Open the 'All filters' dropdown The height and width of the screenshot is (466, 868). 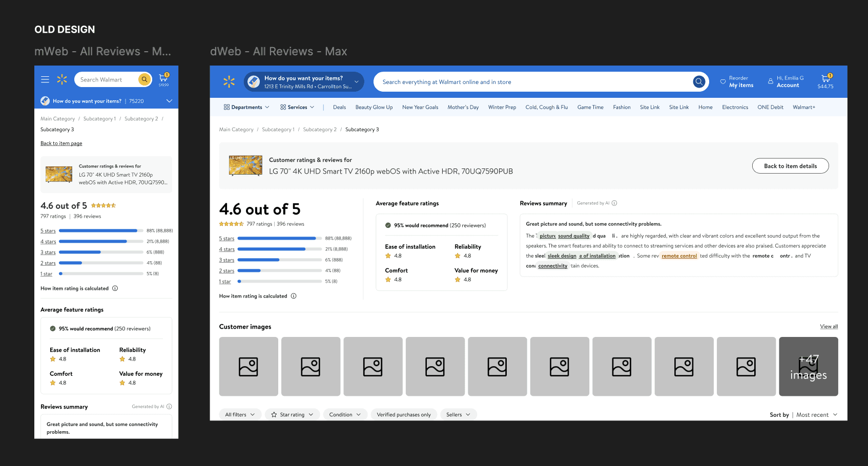click(240, 415)
